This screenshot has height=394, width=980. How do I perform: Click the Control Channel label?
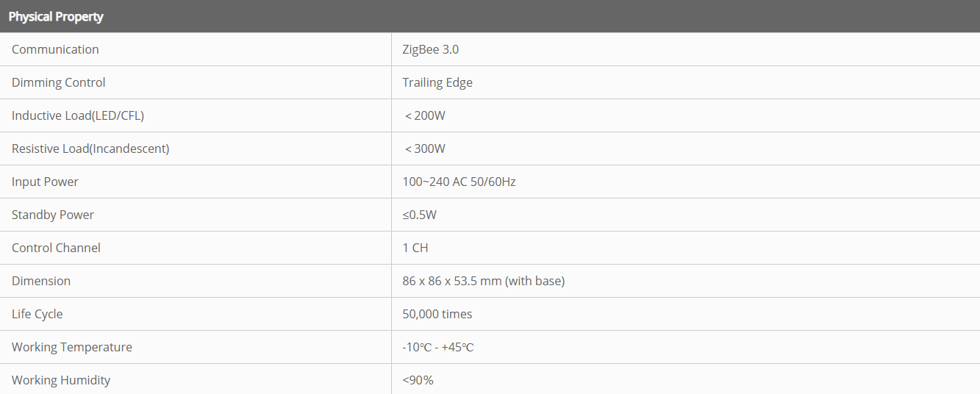pyautogui.click(x=56, y=248)
